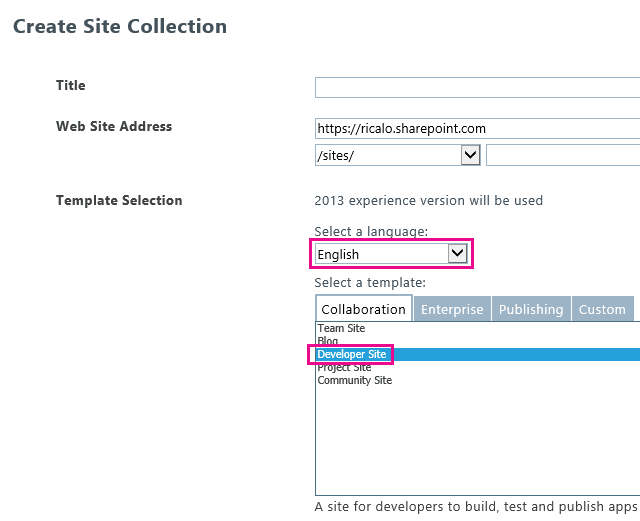Click the https://ricalo.sharepoint.com address field

[477, 129]
